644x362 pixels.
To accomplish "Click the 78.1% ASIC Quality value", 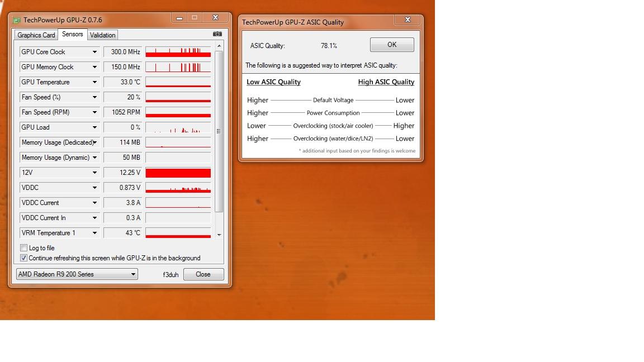I will click(x=329, y=46).
